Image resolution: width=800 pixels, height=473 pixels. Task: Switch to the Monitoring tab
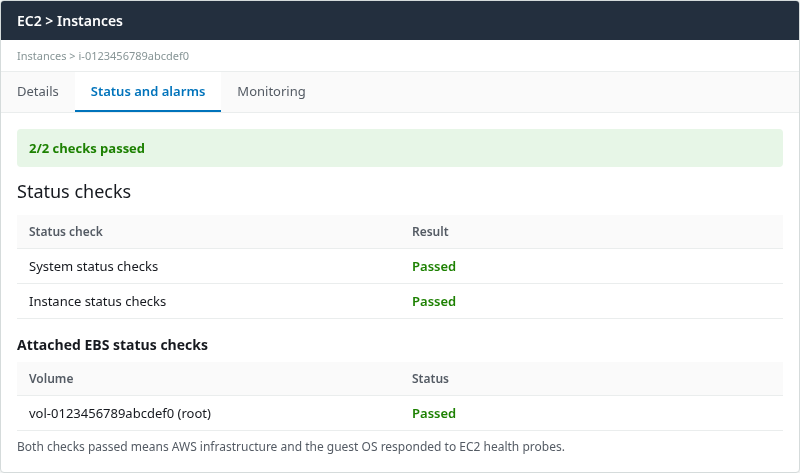[x=271, y=92]
